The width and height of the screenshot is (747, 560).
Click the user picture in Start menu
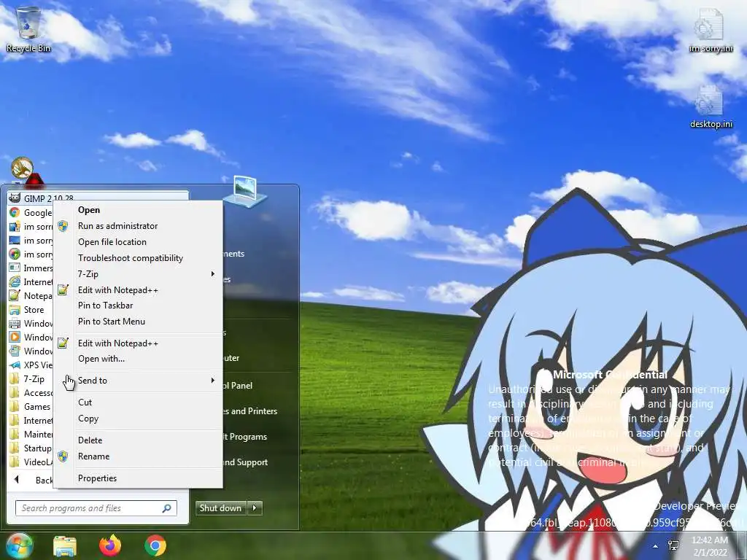246,192
